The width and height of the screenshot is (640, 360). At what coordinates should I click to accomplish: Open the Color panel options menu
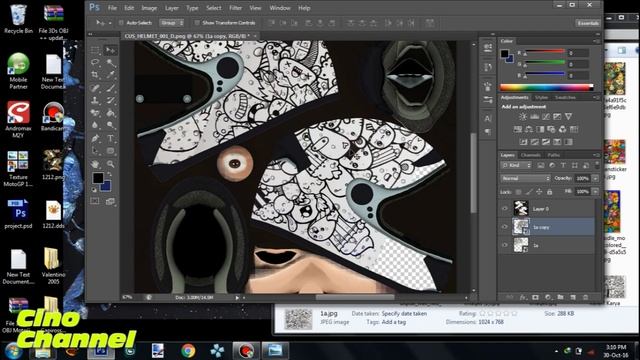click(x=597, y=41)
